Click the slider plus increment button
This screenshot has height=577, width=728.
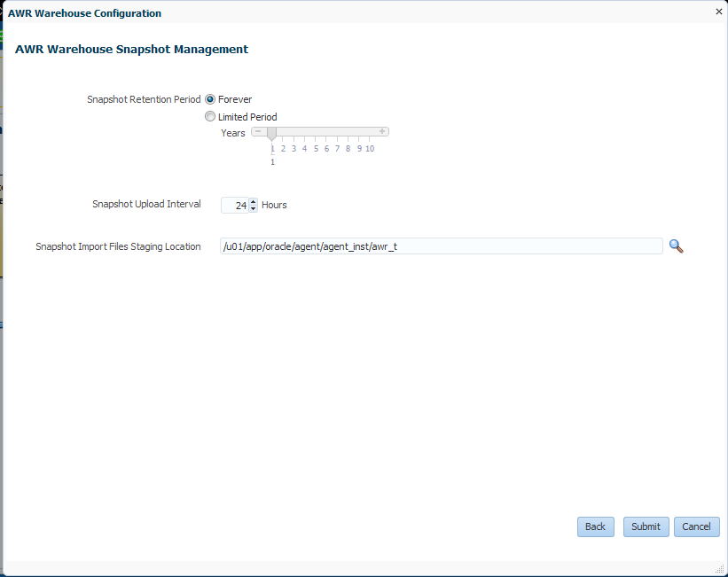[x=382, y=131]
